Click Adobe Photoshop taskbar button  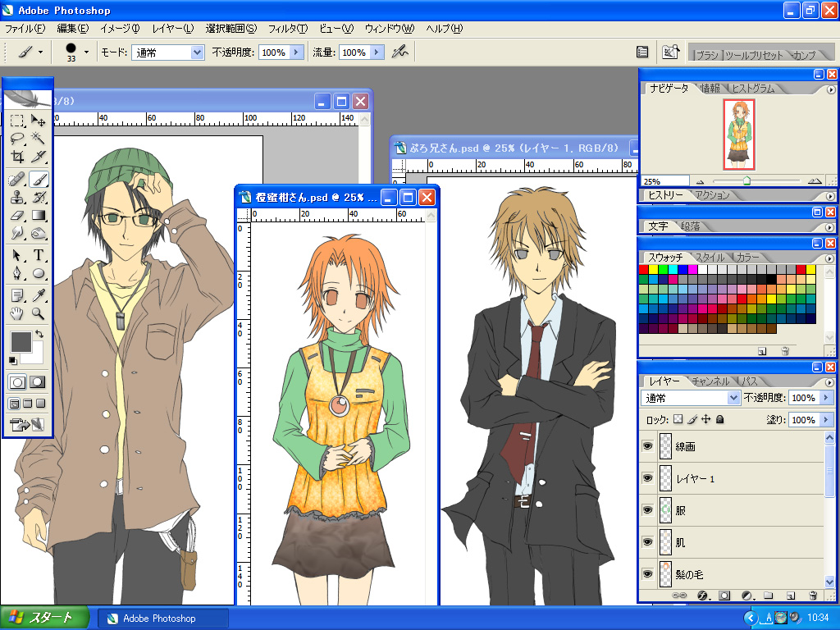click(x=163, y=619)
